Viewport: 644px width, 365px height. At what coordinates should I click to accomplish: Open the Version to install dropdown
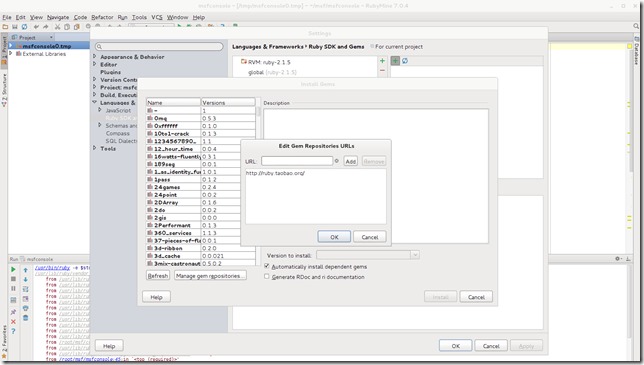(x=415, y=255)
